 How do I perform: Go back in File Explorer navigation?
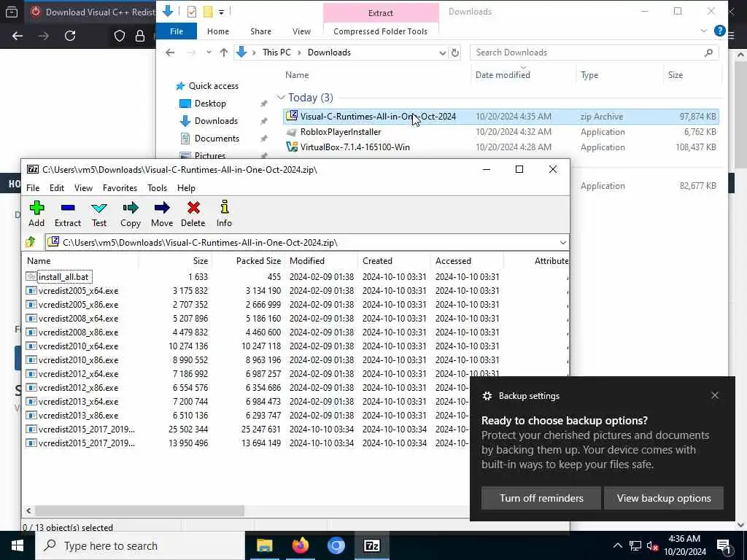[170, 52]
